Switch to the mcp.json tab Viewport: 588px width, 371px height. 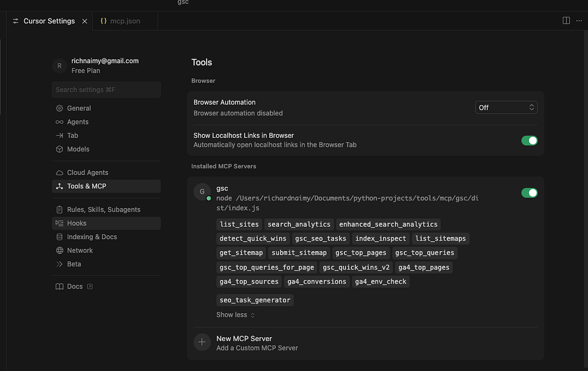click(125, 21)
